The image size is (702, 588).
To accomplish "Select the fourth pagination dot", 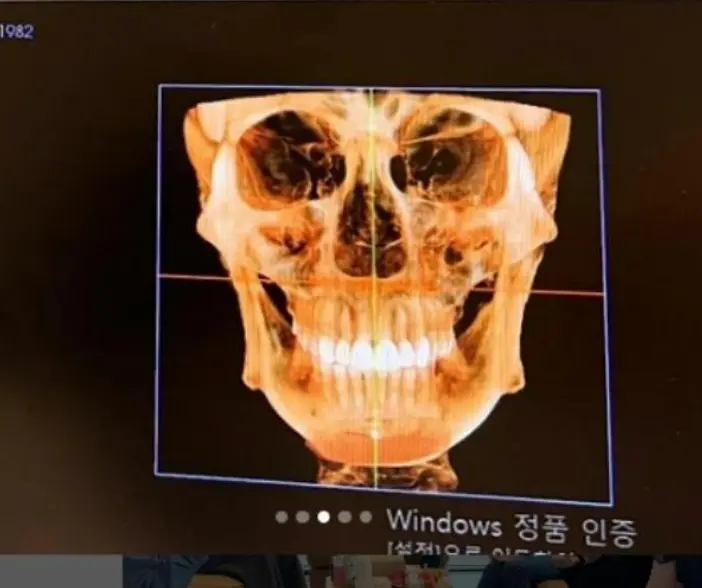I will (x=344, y=517).
